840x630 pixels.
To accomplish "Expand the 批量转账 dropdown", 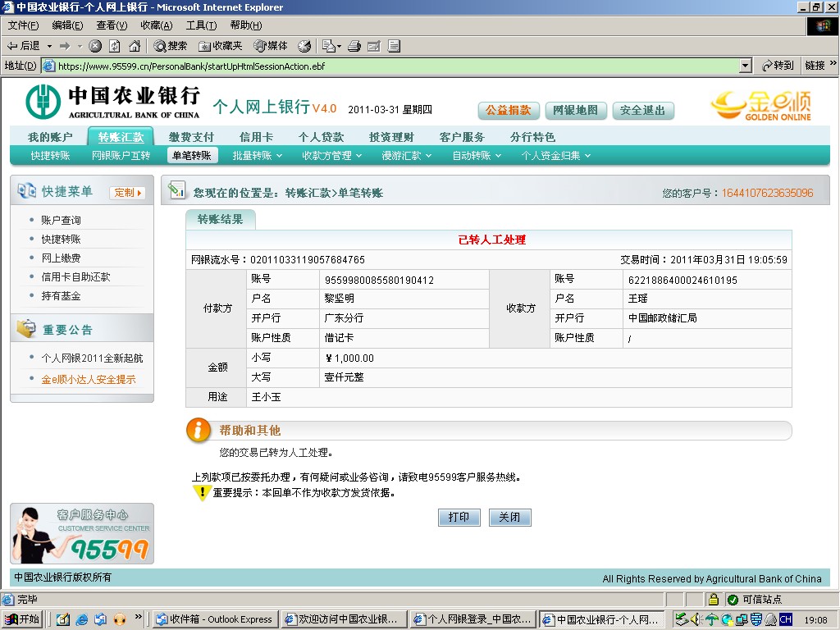I will point(257,155).
